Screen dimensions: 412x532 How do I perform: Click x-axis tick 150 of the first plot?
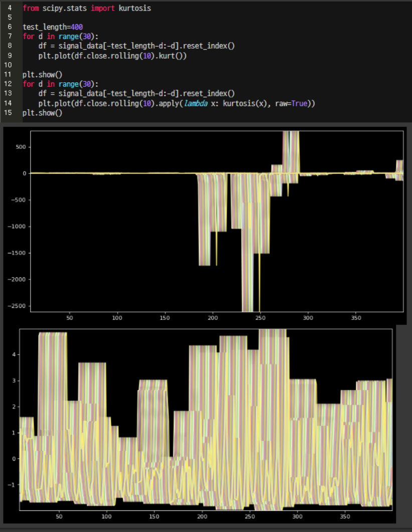[165, 318]
